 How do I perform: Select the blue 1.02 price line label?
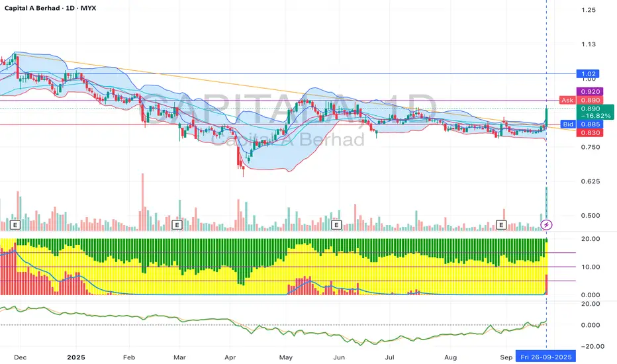pos(588,73)
